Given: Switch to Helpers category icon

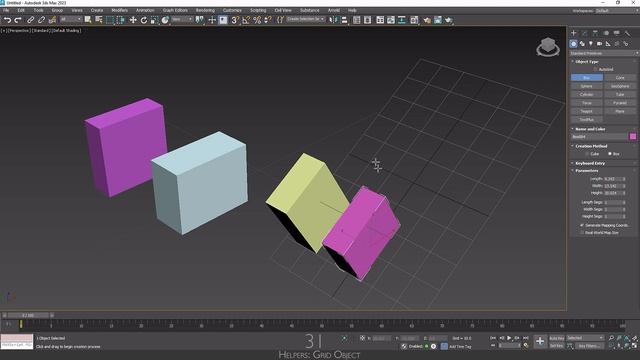Looking at the screenshot, I should [608, 44].
